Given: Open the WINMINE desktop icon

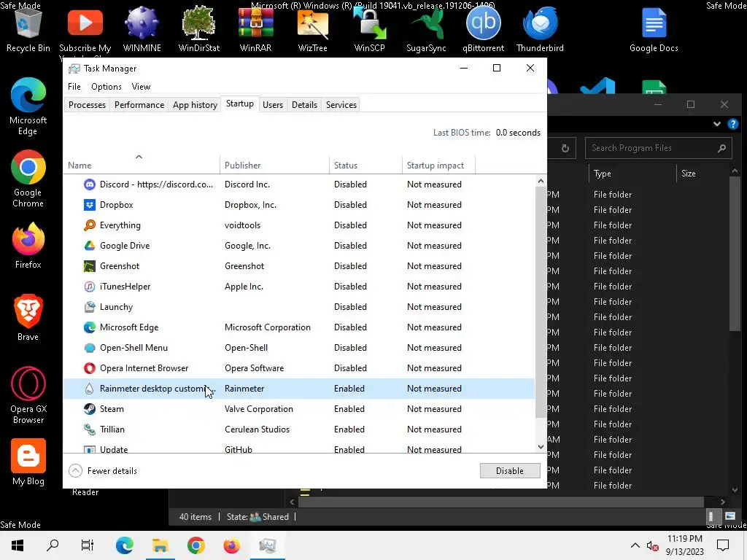Looking at the screenshot, I should [x=142, y=28].
